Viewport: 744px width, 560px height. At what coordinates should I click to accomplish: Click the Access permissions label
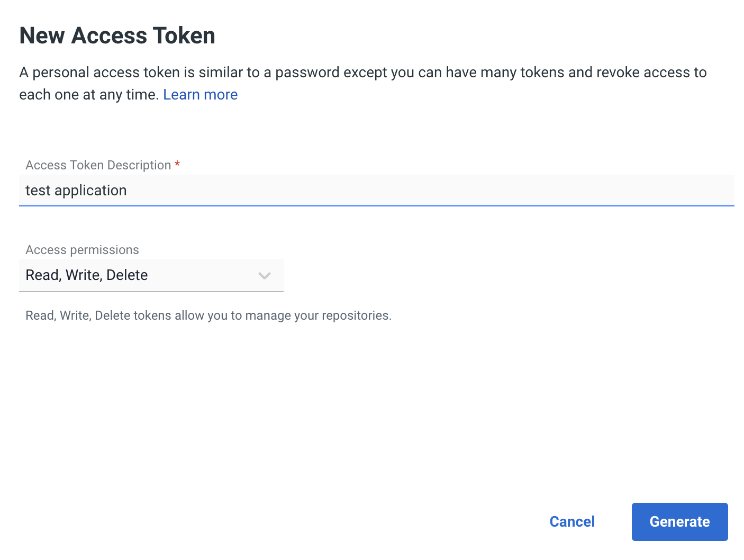(x=82, y=250)
